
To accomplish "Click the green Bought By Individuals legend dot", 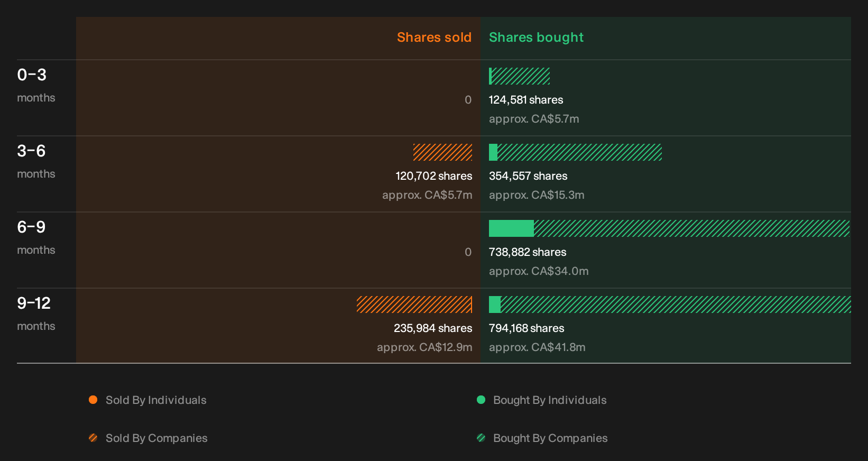I will 481,400.
